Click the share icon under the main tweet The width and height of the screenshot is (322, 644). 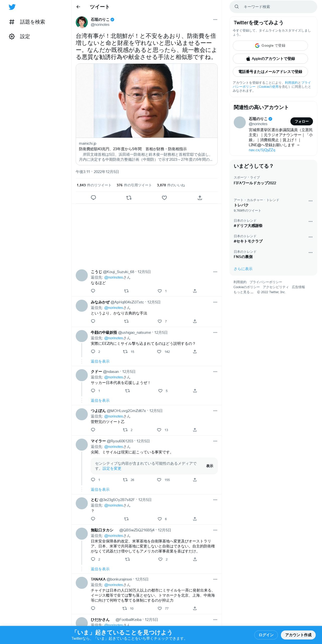pyautogui.click(x=200, y=198)
